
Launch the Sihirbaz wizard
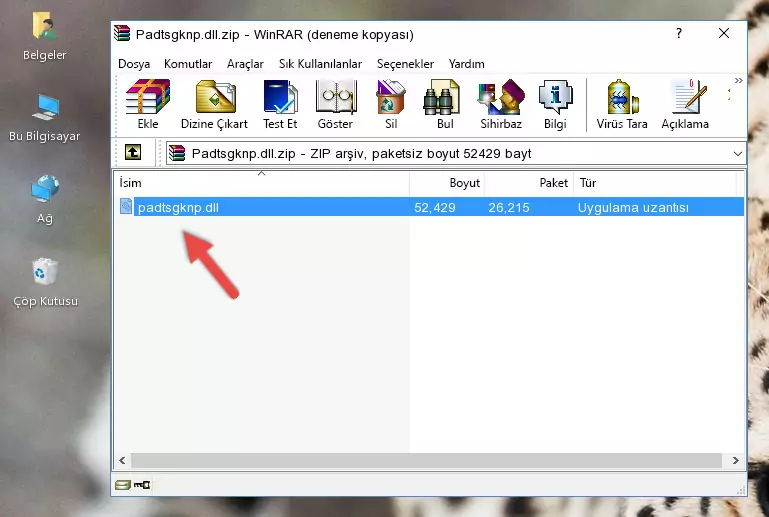click(x=501, y=104)
